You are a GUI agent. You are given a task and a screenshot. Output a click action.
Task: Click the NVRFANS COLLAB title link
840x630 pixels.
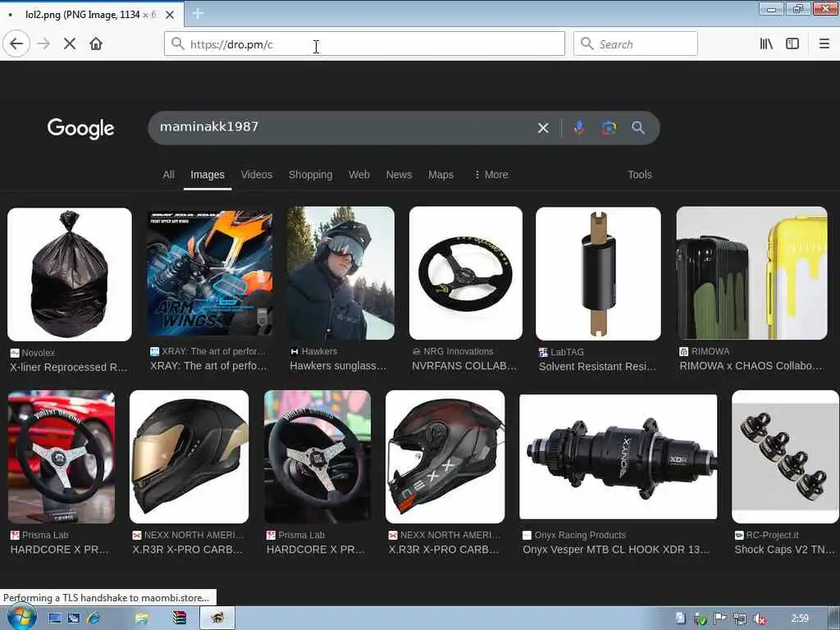point(464,366)
